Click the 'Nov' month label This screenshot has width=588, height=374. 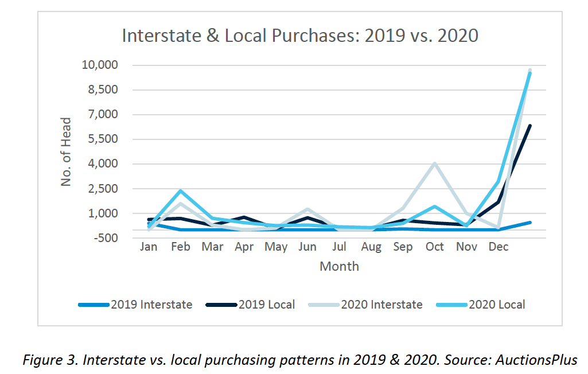(x=466, y=247)
